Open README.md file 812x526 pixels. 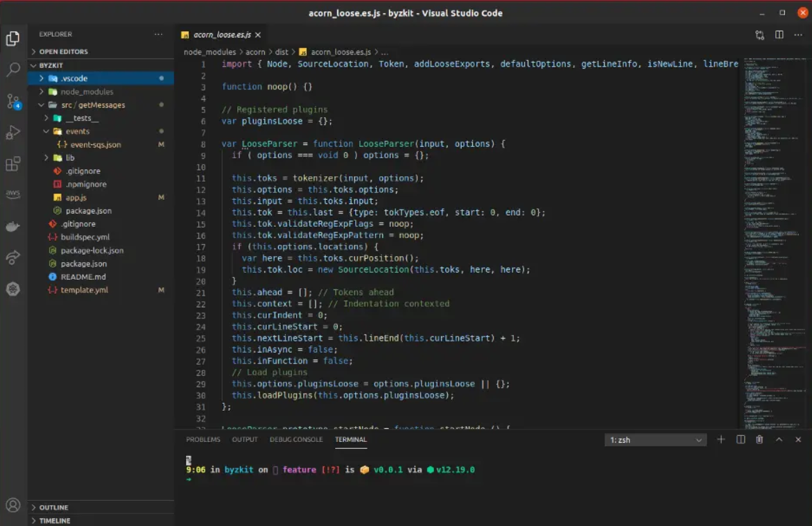[101, 277]
